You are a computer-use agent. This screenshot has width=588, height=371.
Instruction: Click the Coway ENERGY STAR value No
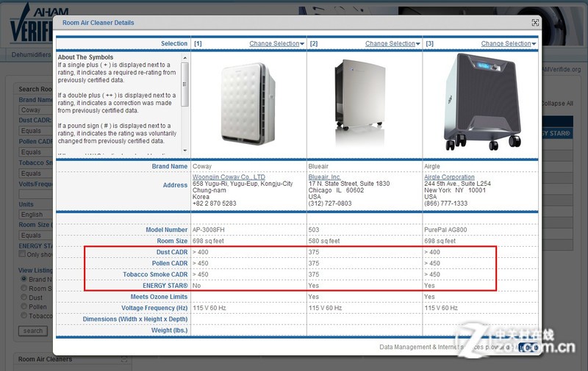point(196,286)
